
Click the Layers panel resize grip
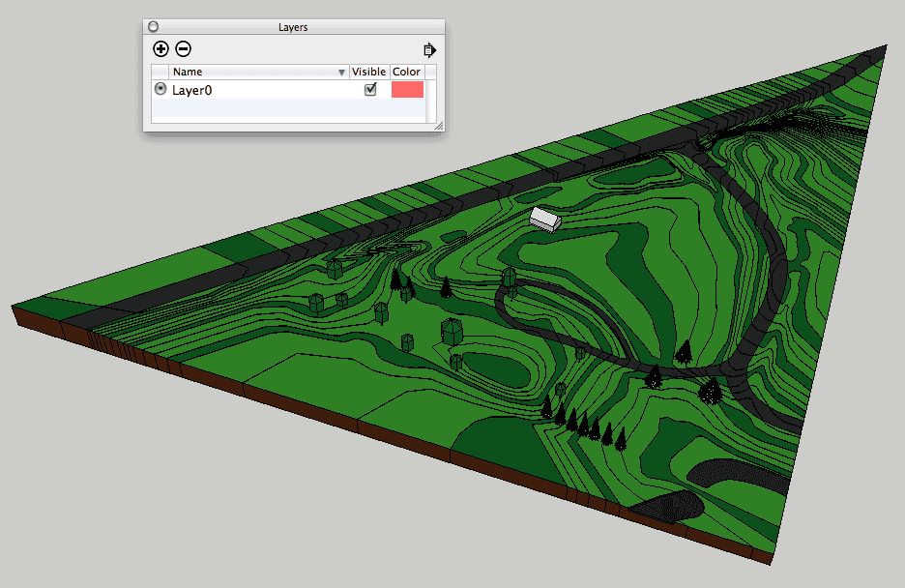tap(438, 125)
